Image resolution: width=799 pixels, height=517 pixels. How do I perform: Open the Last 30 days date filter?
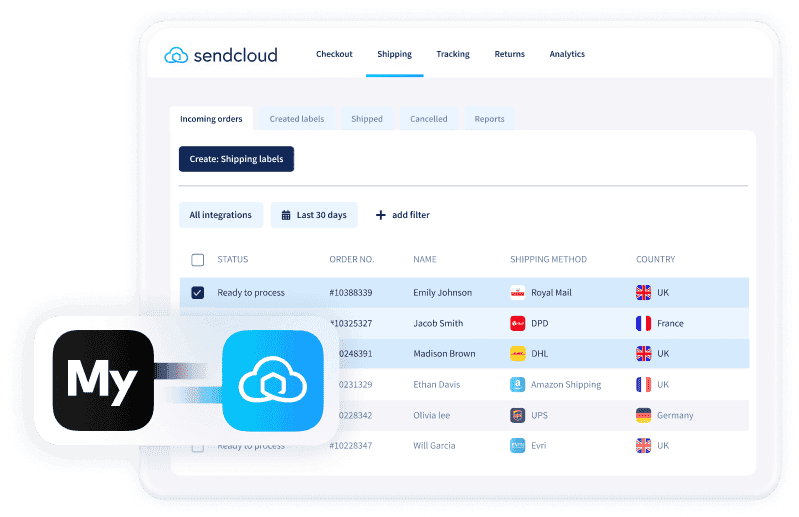click(x=314, y=215)
